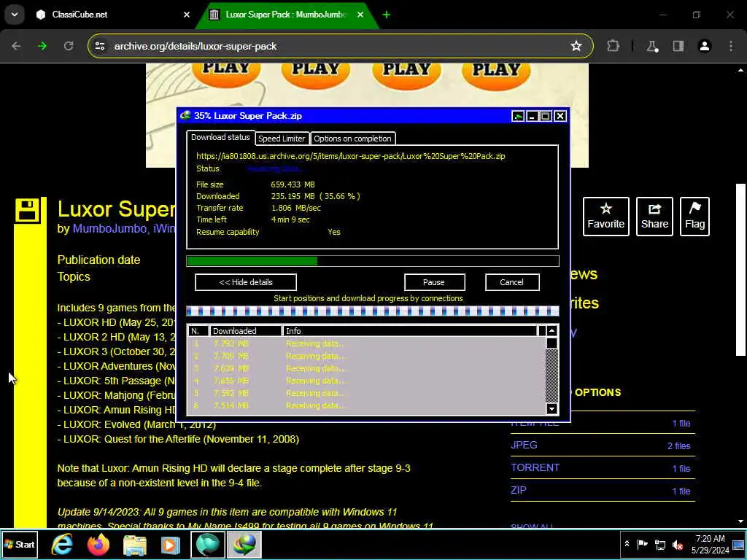The width and height of the screenshot is (747, 560).
Task: Sort connections by the Downloaded column
Action: (x=246, y=331)
